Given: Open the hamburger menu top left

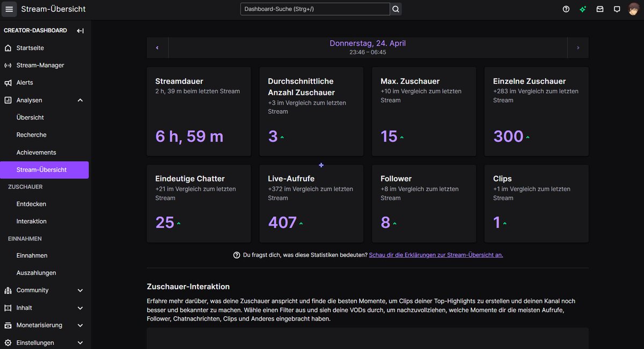Looking at the screenshot, I should pyautogui.click(x=9, y=9).
